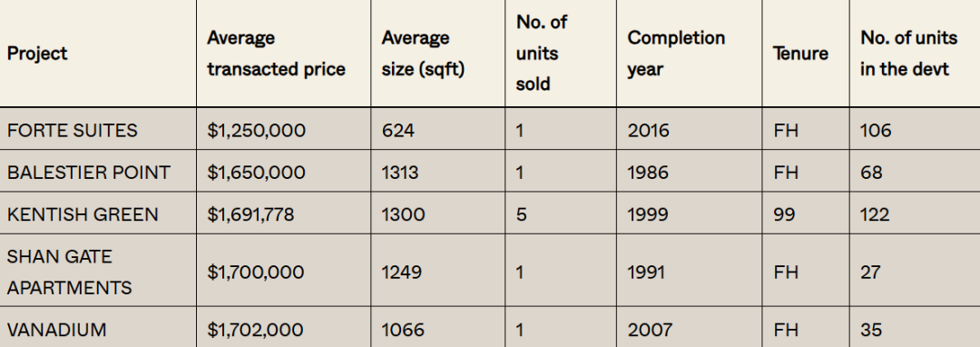Select the $1,691,778 price value
The height and width of the screenshot is (347, 980).
pos(250,214)
